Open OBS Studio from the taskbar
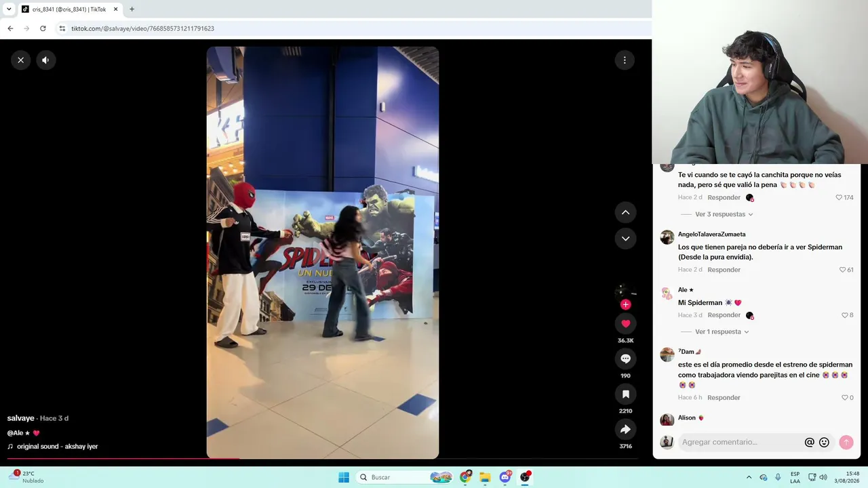Image resolution: width=868 pixels, height=488 pixels. [x=525, y=477]
